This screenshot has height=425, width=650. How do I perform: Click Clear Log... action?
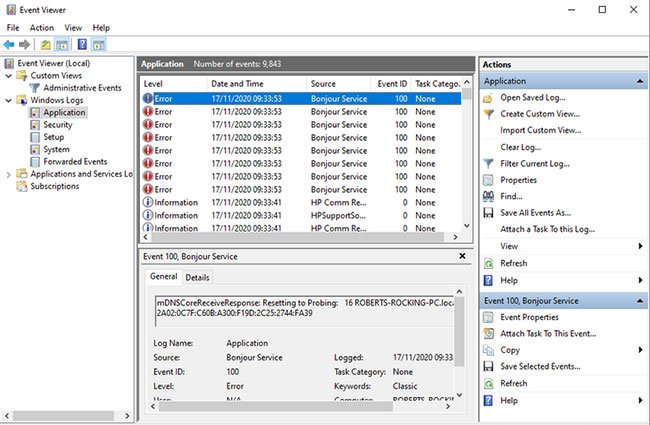pyautogui.click(x=520, y=147)
